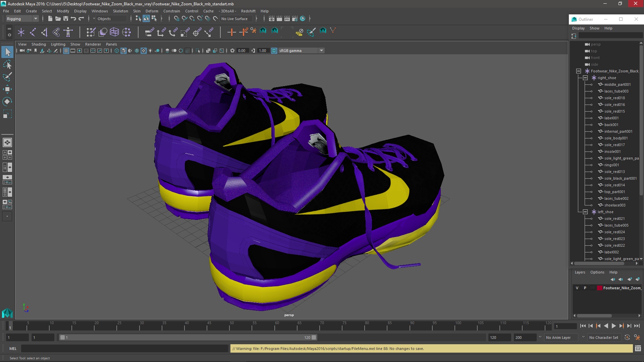Click go to start of range button

(583, 326)
